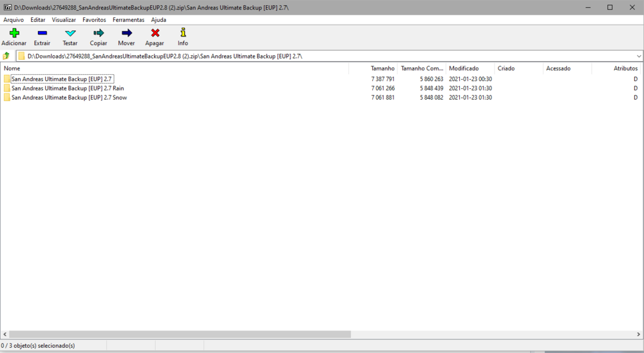Viewport: 644px width, 353px height.
Task: Click the Apagar red X icon
Action: 155,33
